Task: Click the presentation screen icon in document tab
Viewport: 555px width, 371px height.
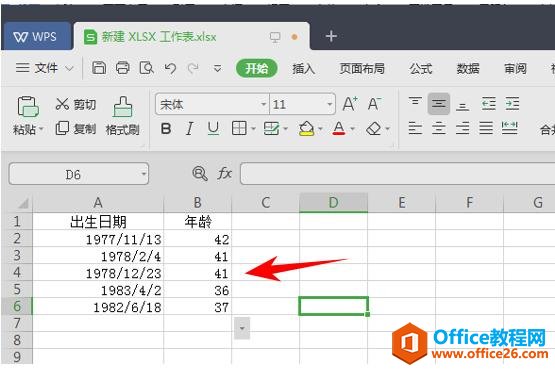Action: [275, 37]
